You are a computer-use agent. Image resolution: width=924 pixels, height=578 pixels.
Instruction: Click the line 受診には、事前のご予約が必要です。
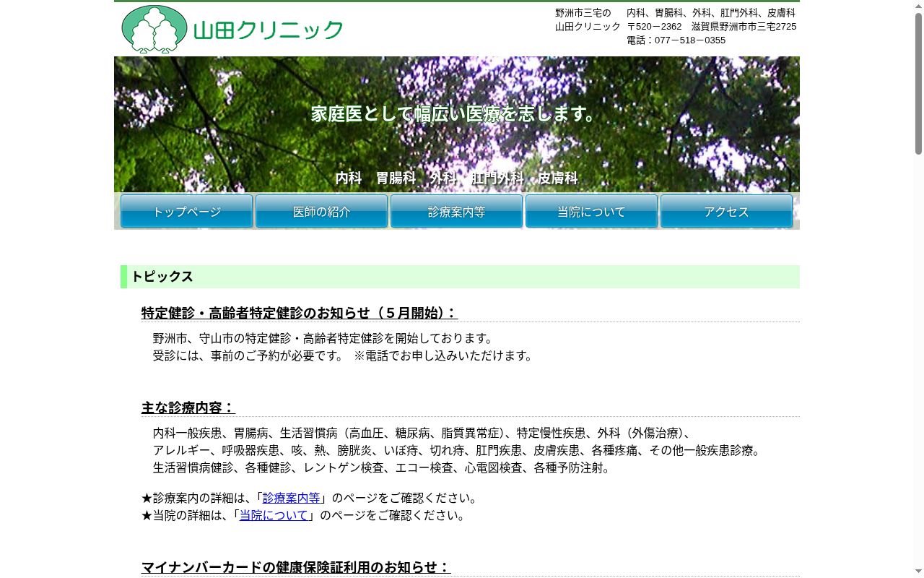[x=344, y=355]
